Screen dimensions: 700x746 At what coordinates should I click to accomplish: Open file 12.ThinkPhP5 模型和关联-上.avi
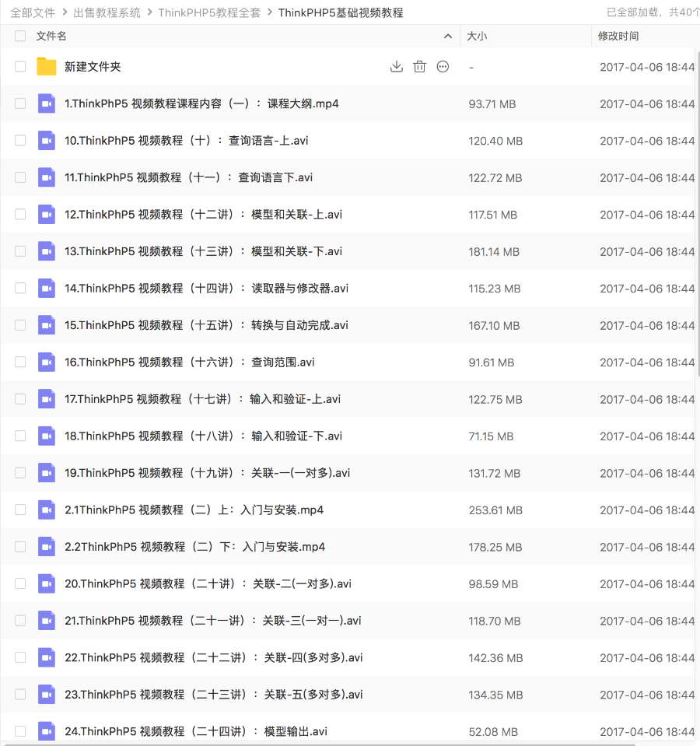click(x=204, y=215)
